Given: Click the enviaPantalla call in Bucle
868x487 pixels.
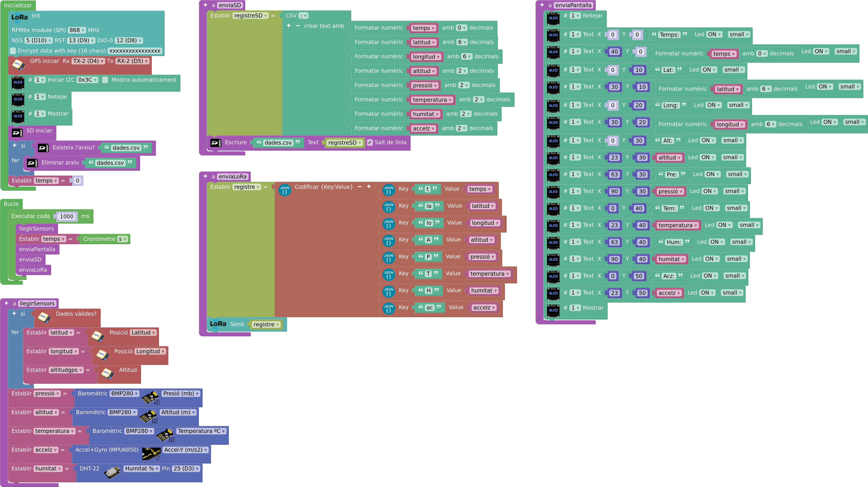Looking at the screenshot, I should point(37,249).
